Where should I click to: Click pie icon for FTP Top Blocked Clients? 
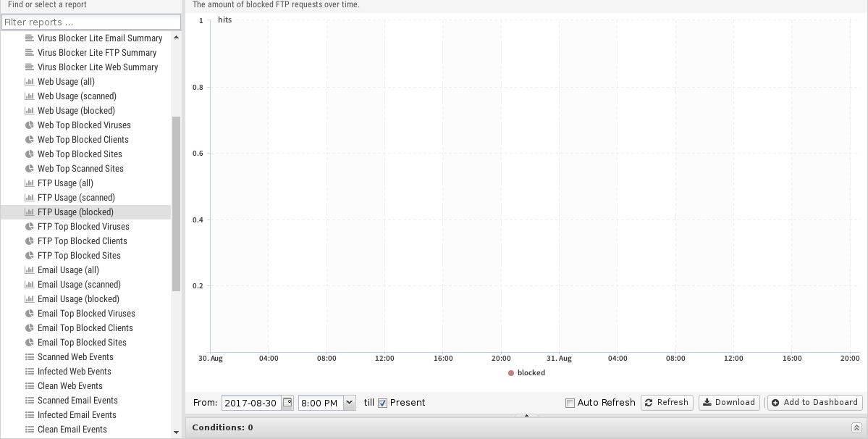point(30,241)
